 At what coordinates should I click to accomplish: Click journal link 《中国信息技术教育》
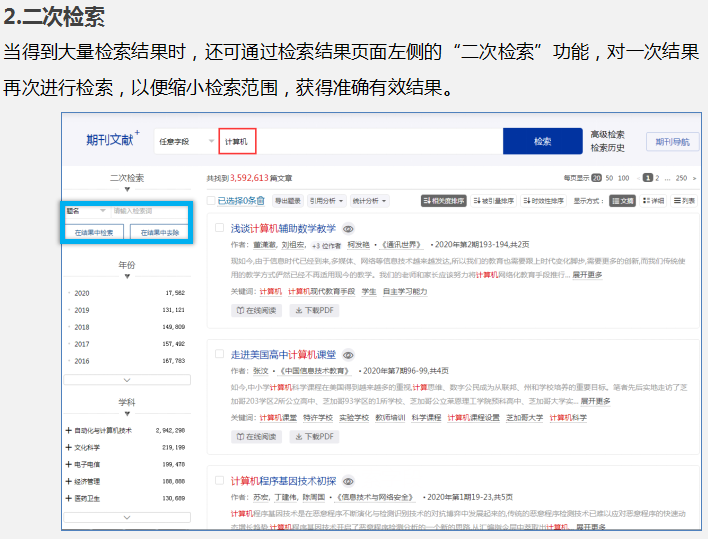tap(314, 371)
